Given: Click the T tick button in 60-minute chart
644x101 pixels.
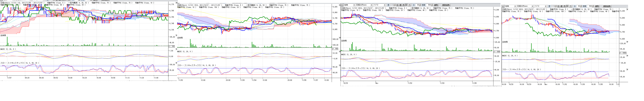Looking at the screenshot, I should click(x=571, y=6).
